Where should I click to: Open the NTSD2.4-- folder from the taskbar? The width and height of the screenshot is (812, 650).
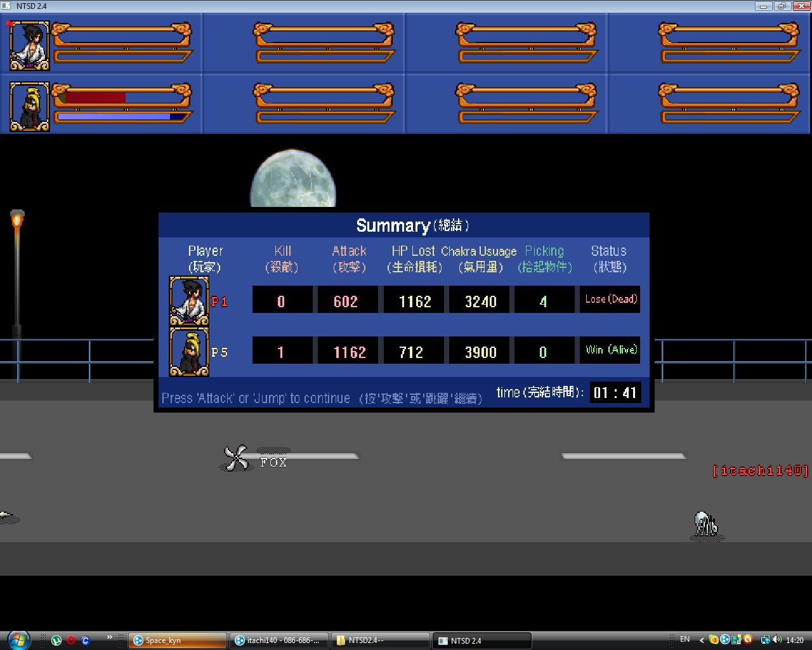point(381,640)
